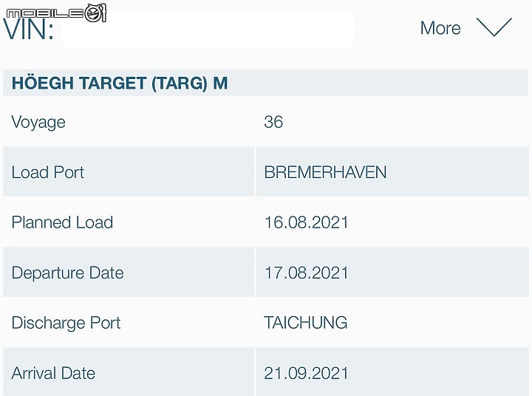This screenshot has height=396, width=532.
Task: Select voyage number 36
Action: point(273,122)
